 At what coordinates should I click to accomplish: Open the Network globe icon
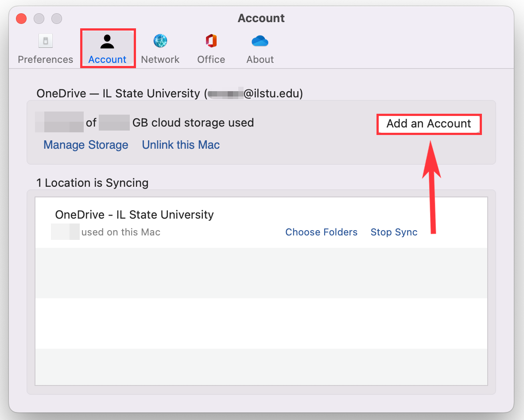[x=160, y=41]
